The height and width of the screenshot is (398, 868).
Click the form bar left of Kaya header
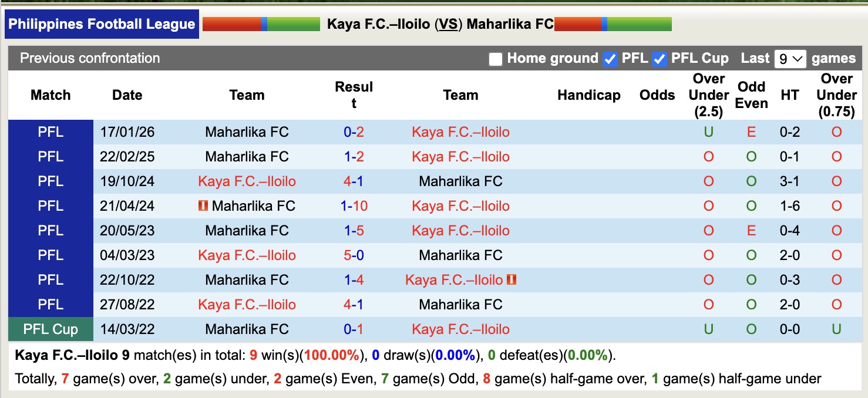[x=261, y=24]
